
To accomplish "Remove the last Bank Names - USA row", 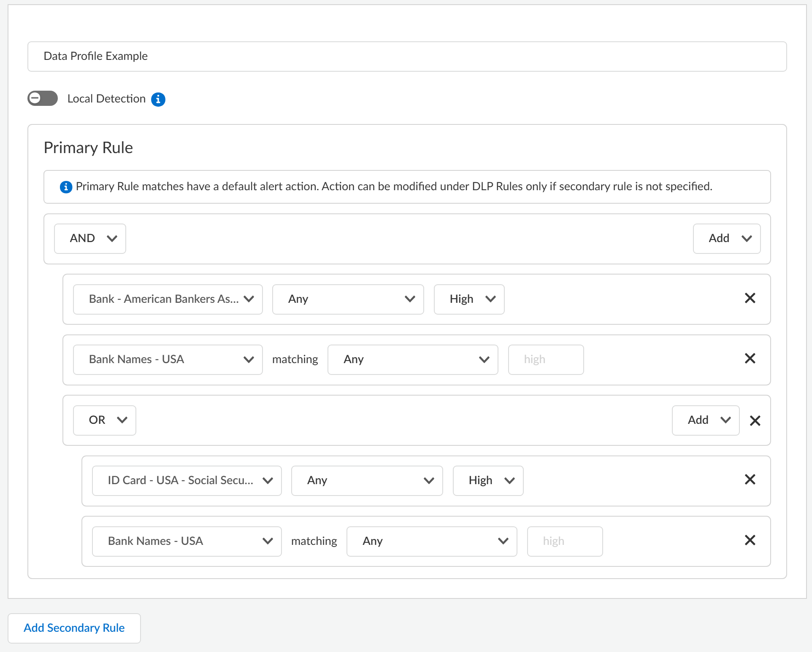I will click(x=750, y=540).
